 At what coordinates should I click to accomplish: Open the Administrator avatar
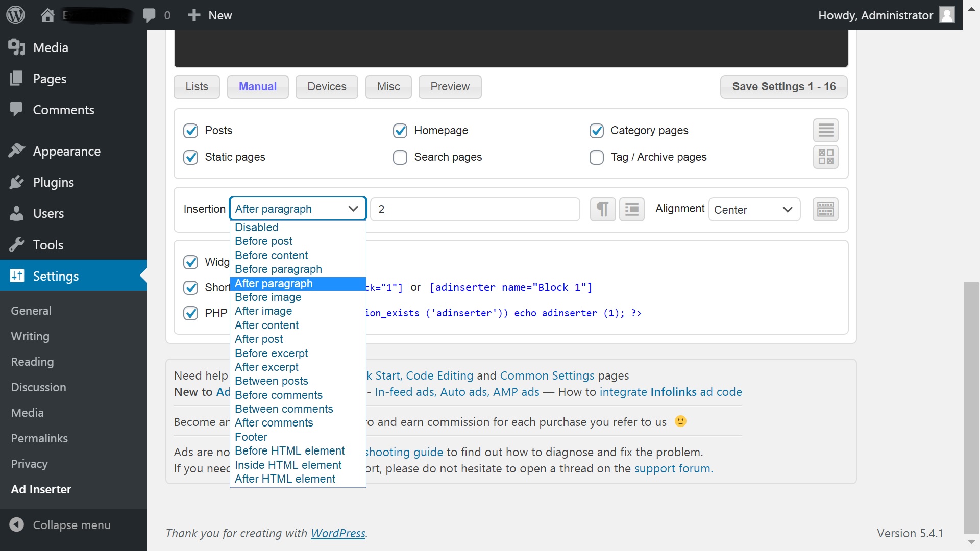(947, 15)
